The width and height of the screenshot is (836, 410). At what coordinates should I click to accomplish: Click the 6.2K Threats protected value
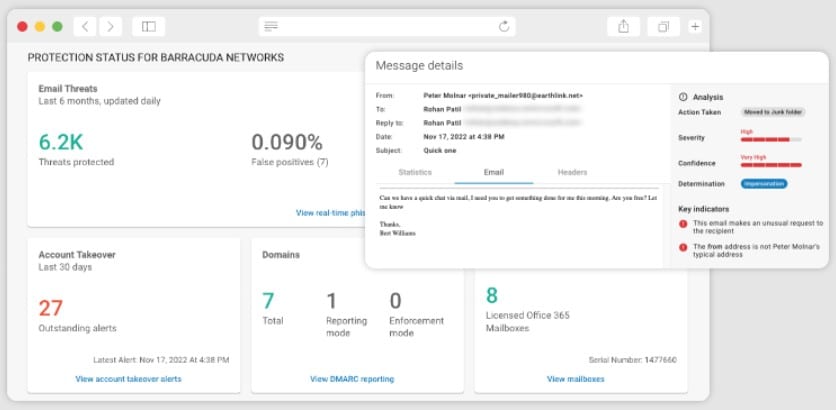(x=61, y=142)
